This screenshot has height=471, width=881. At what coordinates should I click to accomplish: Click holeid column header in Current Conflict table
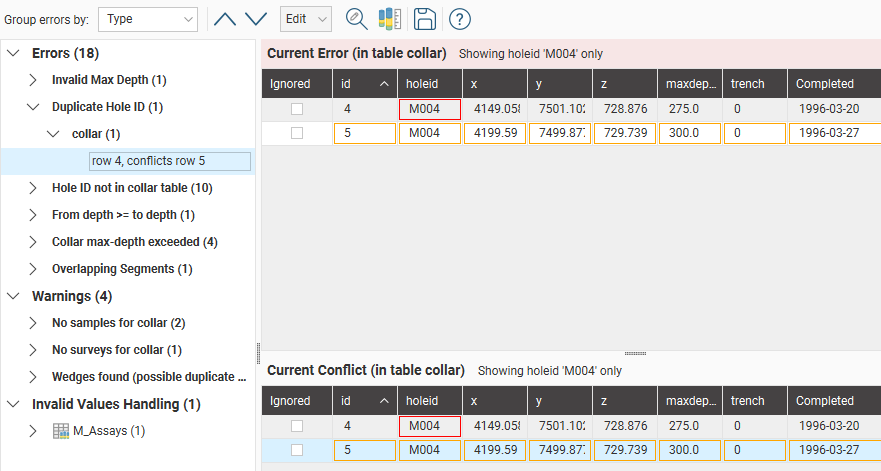point(430,401)
